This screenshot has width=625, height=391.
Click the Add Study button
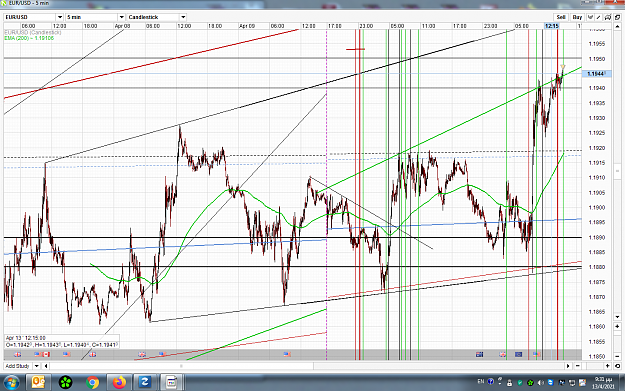click(x=18, y=366)
